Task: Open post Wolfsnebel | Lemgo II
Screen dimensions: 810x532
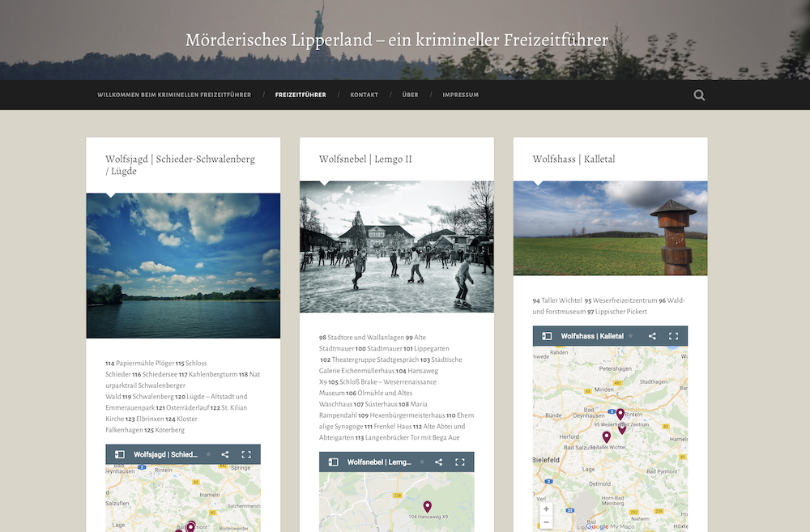Action: (365, 159)
